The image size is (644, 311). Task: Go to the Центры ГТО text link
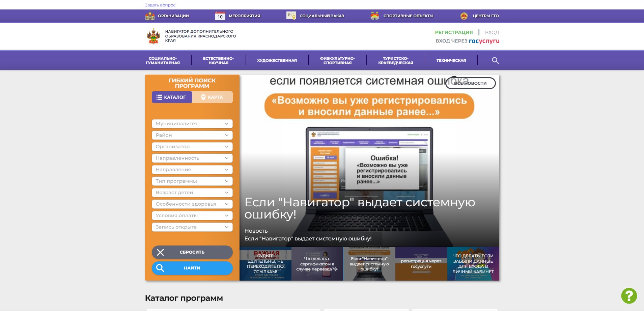[x=486, y=16]
